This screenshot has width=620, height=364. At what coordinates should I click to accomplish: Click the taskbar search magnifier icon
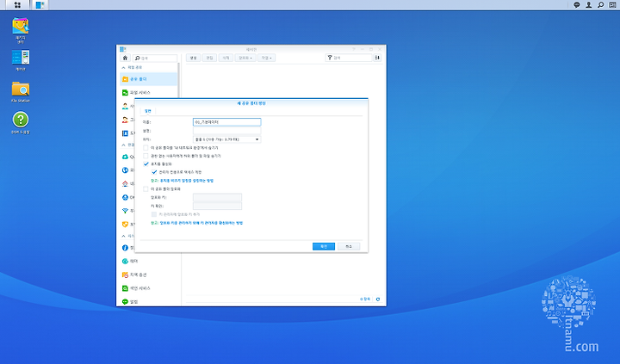pyautogui.click(x=600, y=5)
